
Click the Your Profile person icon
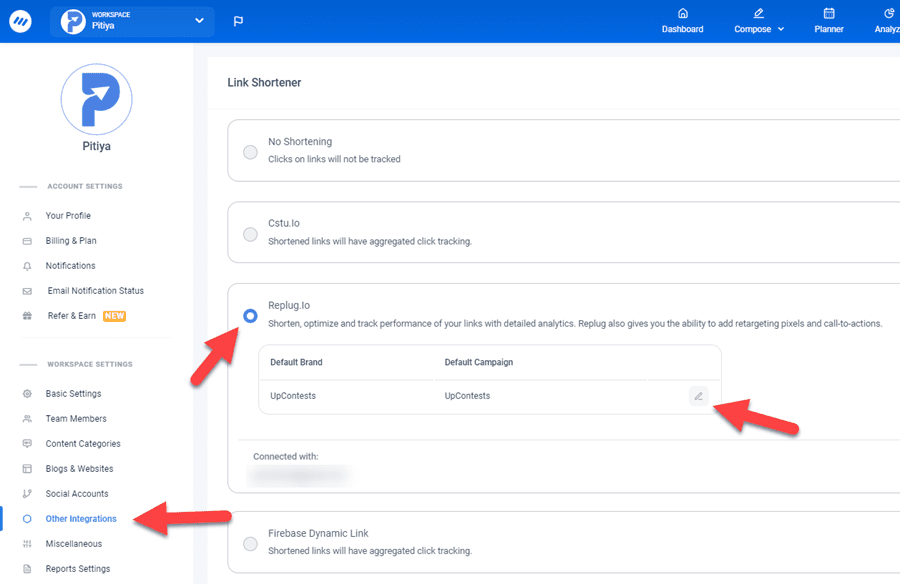[x=27, y=216]
